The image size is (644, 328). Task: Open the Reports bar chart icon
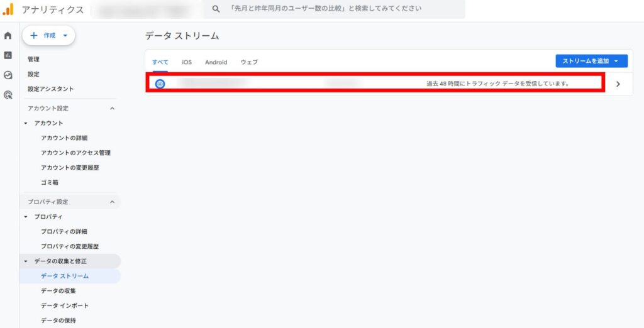click(8, 55)
